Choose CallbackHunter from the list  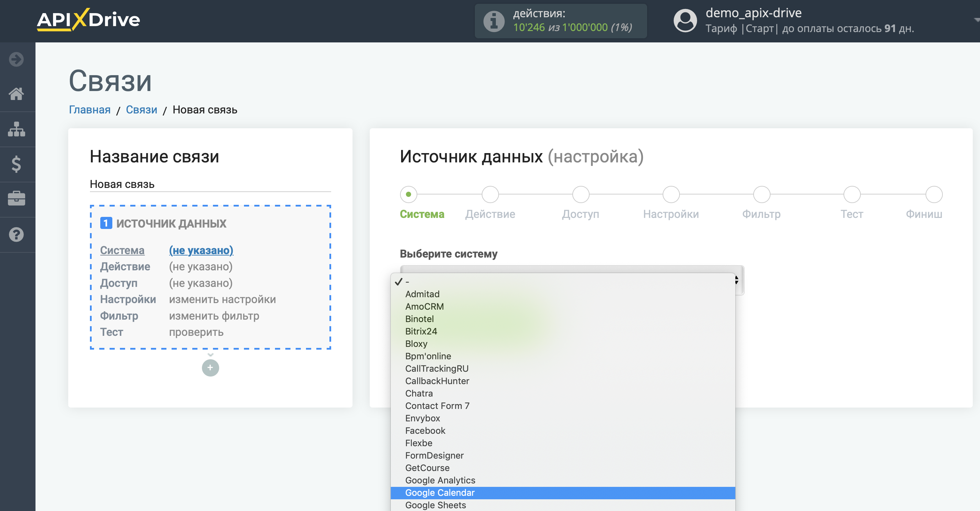click(x=563, y=381)
